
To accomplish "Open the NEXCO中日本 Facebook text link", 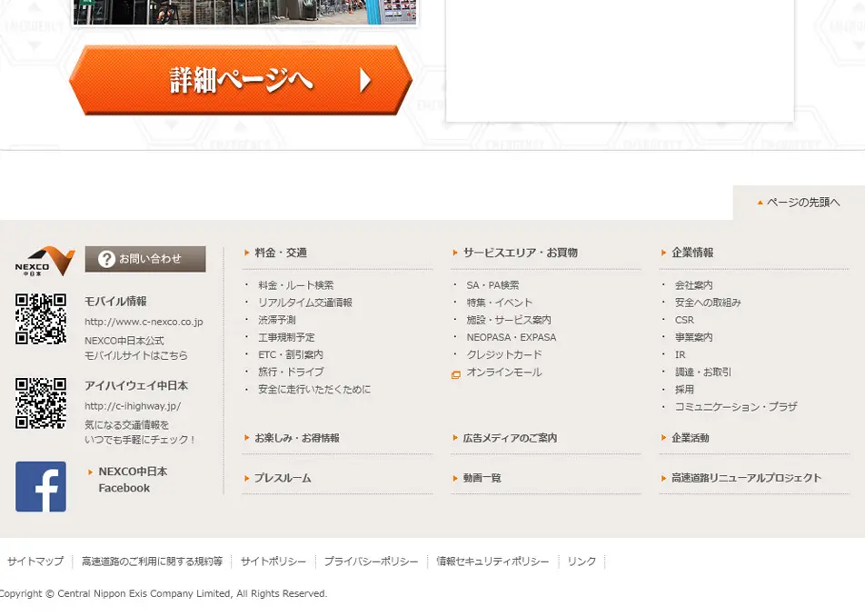I will pos(133,480).
